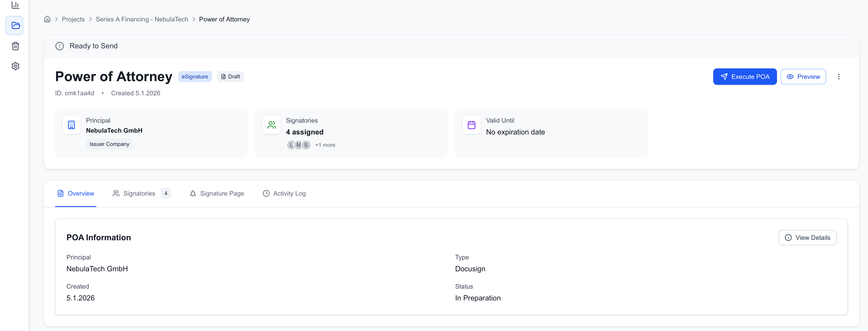Open View Details for POA Information
868x331 pixels.
tap(807, 238)
